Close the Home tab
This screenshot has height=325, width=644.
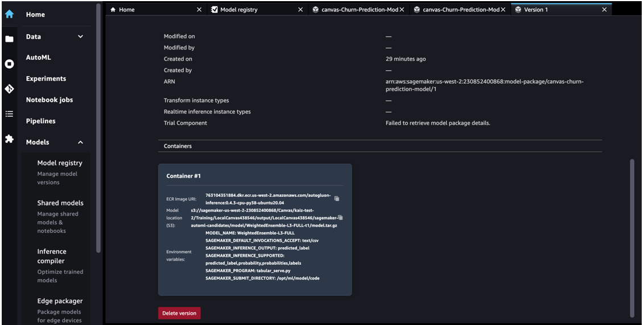pos(199,10)
